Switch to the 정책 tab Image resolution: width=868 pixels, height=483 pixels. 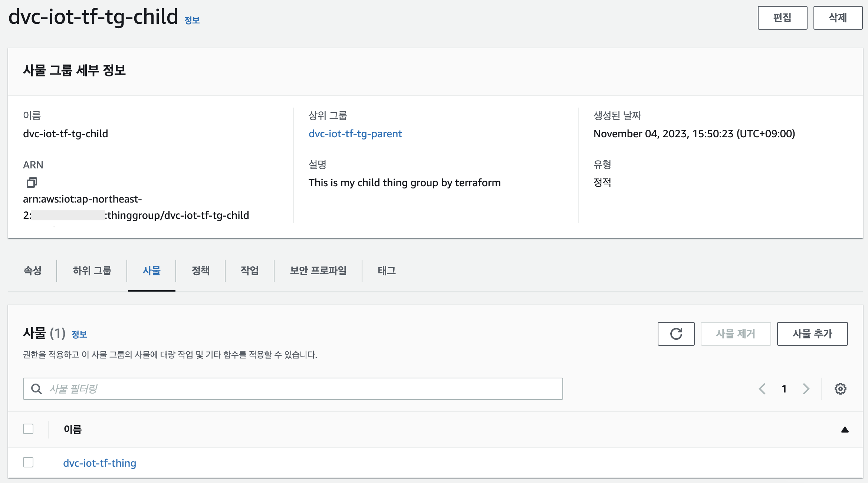(201, 270)
